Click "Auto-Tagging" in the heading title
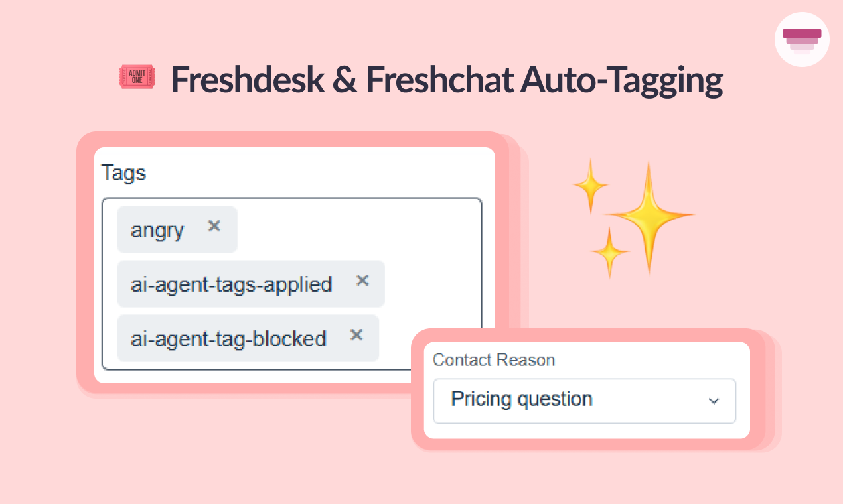This screenshot has width=843, height=504. coord(621,80)
